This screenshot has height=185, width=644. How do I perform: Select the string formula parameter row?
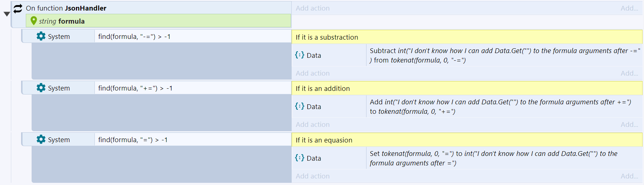[x=158, y=21]
